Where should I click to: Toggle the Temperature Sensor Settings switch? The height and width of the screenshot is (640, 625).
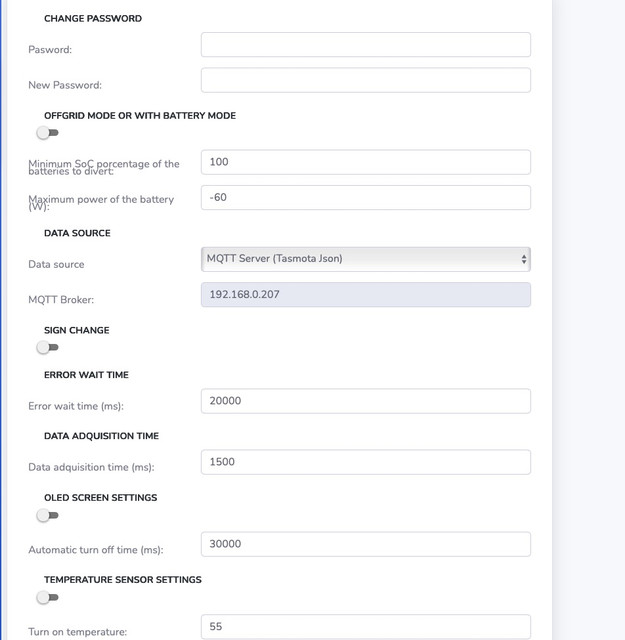point(47,598)
